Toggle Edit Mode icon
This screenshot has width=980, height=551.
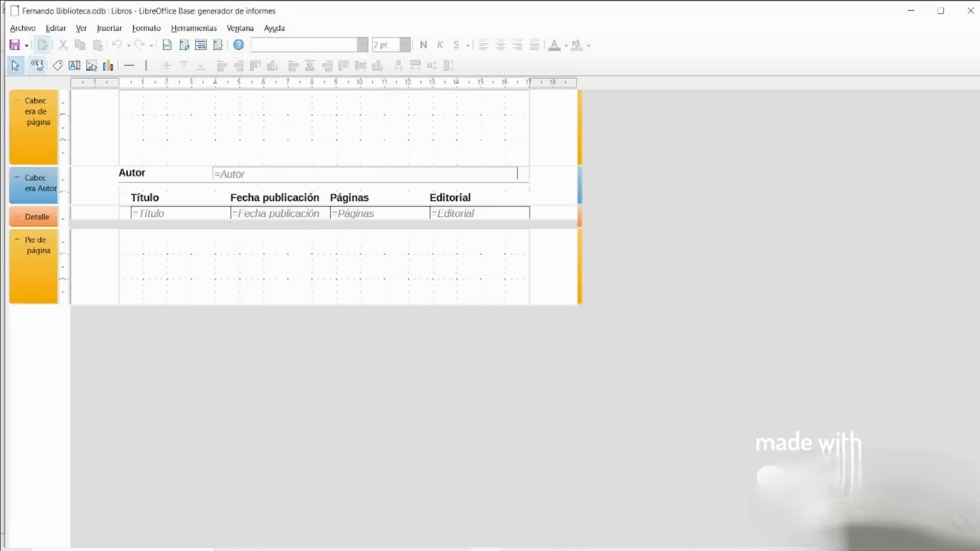click(x=43, y=45)
